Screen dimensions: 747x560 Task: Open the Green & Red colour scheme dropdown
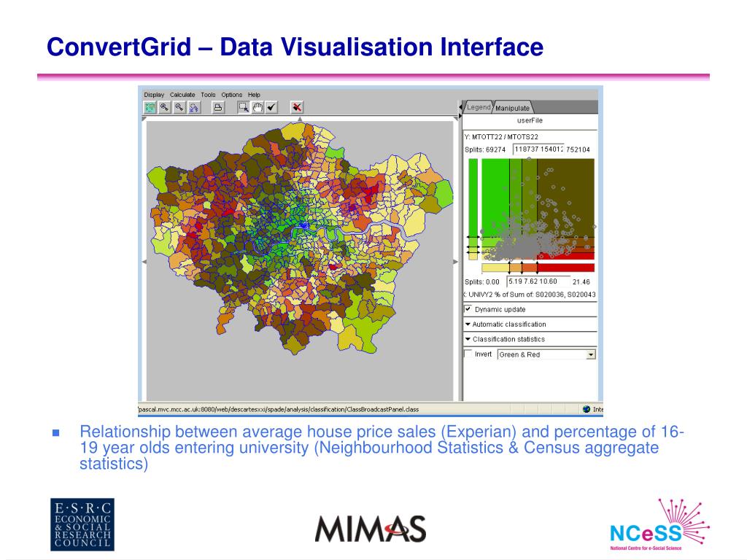[x=546, y=354]
